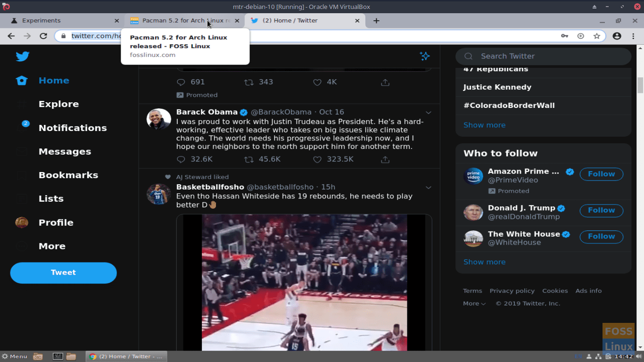This screenshot has width=644, height=362.
Task: Click the 14:42 taskbar clock
Action: (x=624, y=356)
